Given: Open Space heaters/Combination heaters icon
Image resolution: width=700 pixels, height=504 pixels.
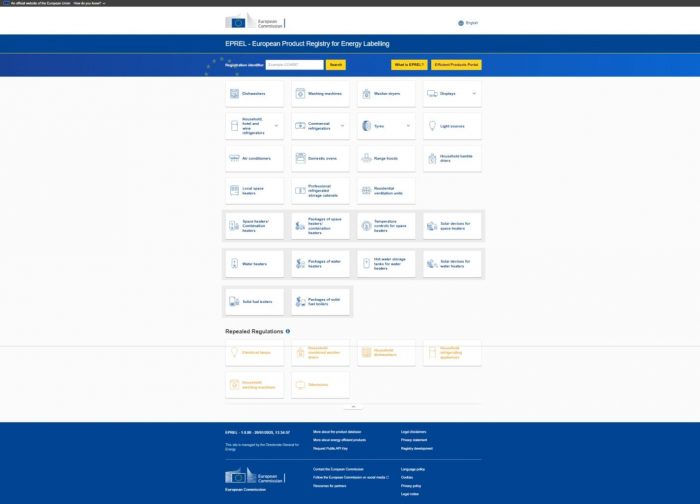Looking at the screenshot, I should 234,226.
